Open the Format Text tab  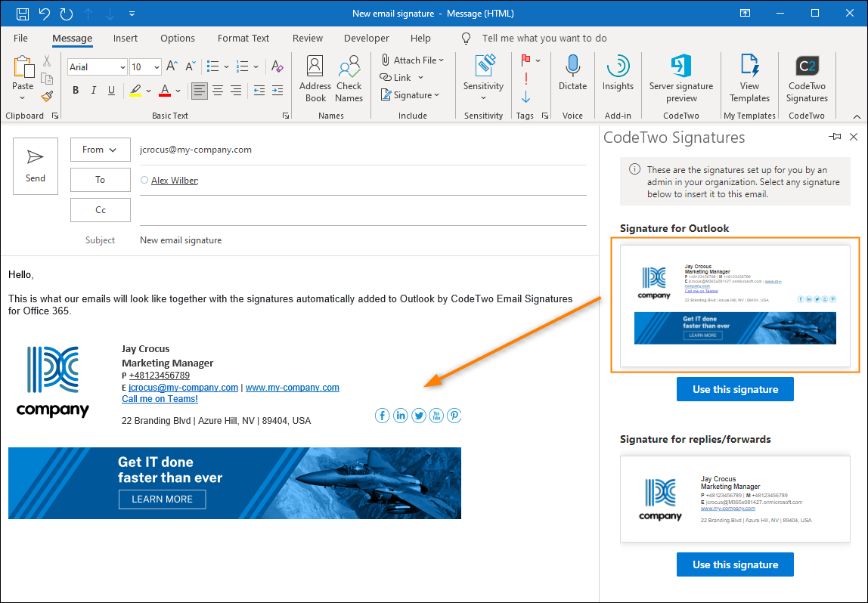243,39
